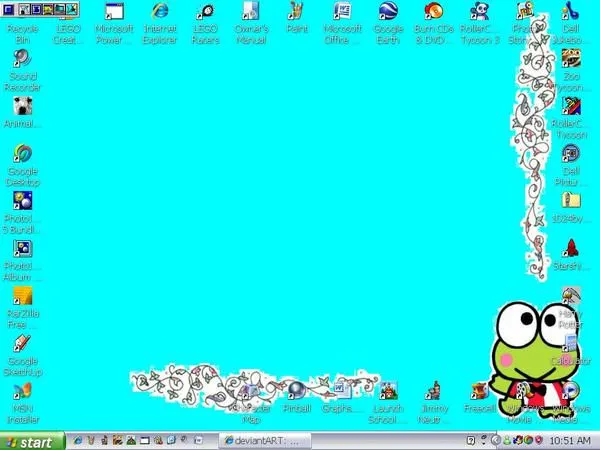Image resolution: width=600 pixels, height=450 pixels.
Task: Launch the Zoo Tycoon shortcut
Action: pyautogui.click(x=571, y=59)
